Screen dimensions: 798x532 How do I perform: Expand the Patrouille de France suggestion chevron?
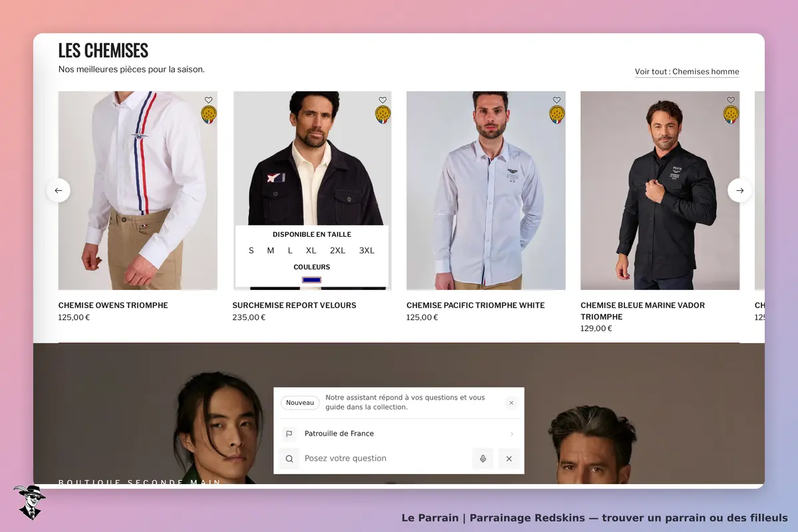[x=511, y=434]
